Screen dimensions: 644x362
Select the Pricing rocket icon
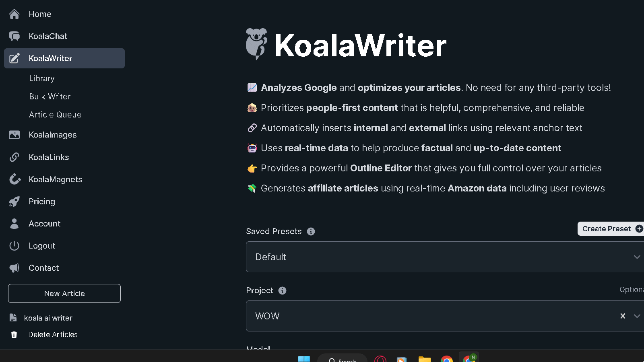14,201
